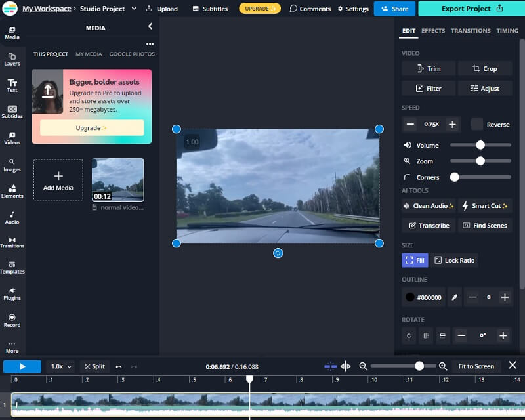Open the Transitions sidebar panel
The width and height of the screenshot is (525, 420).
tap(12, 242)
